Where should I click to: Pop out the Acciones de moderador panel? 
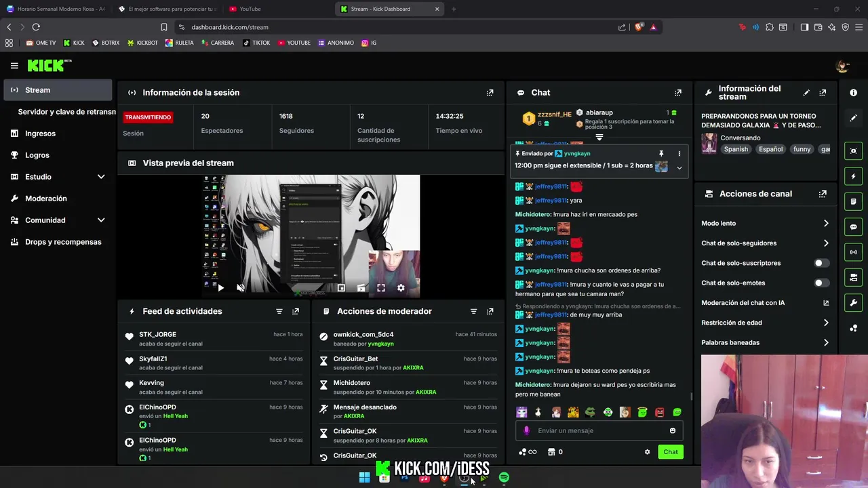pyautogui.click(x=490, y=311)
